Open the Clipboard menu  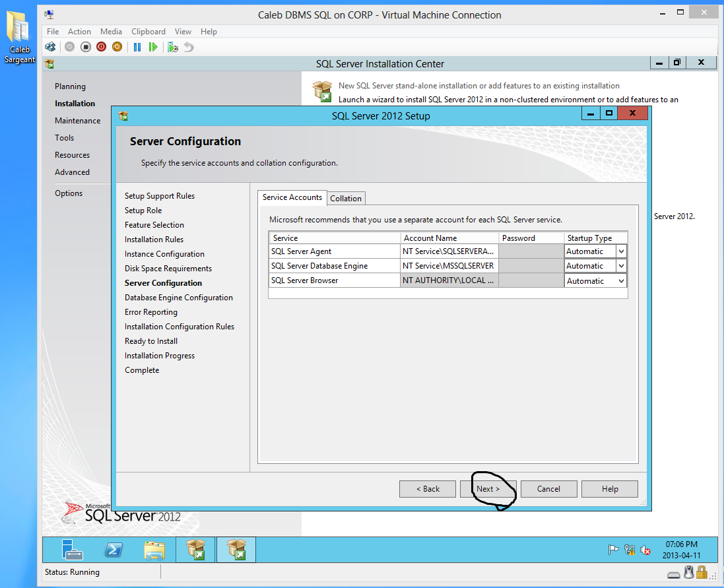pos(148,32)
